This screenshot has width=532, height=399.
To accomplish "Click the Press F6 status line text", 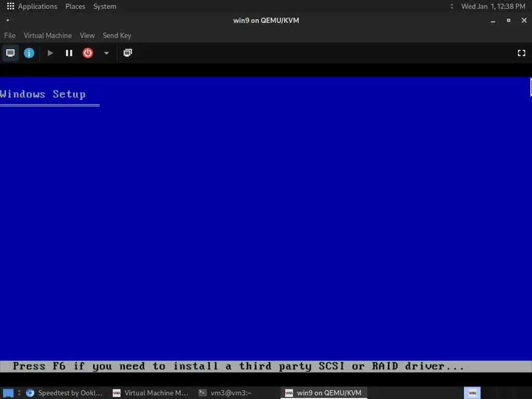I will click(238, 366).
